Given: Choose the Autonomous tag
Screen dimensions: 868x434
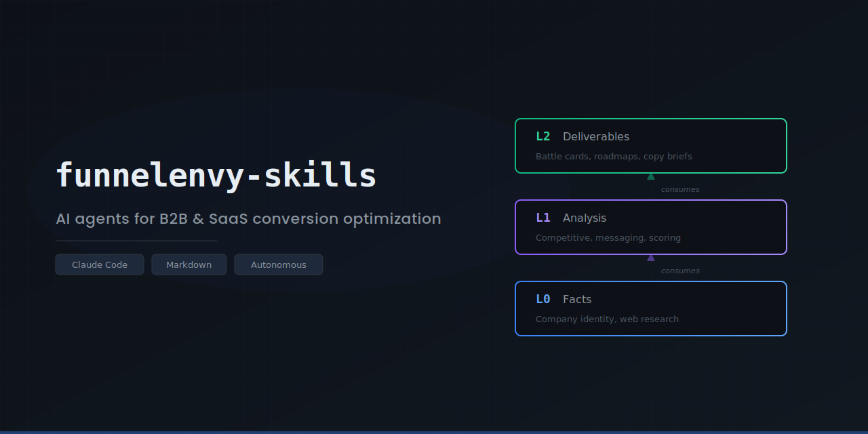Looking at the screenshot, I should (279, 264).
